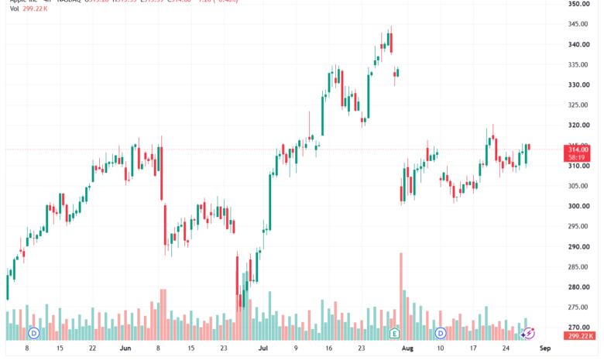Click the 24 date label on time axis
The image size is (604, 364).
click(x=506, y=349)
